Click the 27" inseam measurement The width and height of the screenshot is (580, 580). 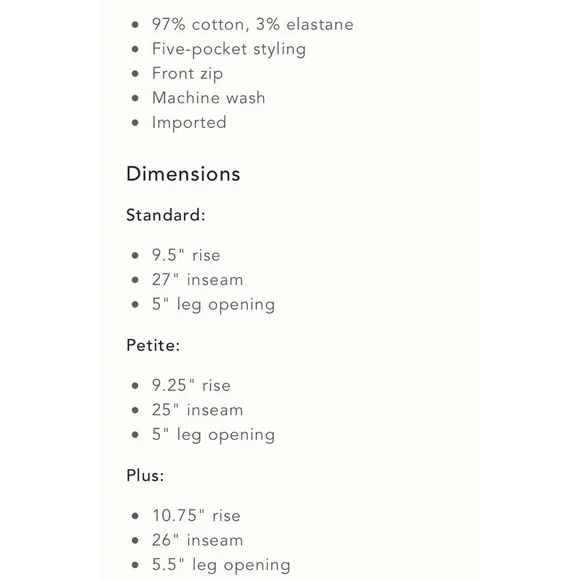[x=198, y=280]
